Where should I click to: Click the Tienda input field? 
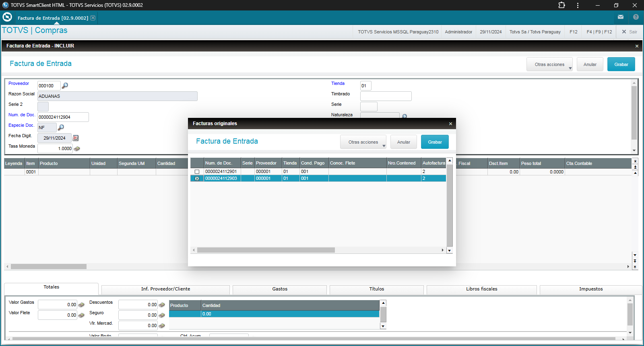(366, 86)
